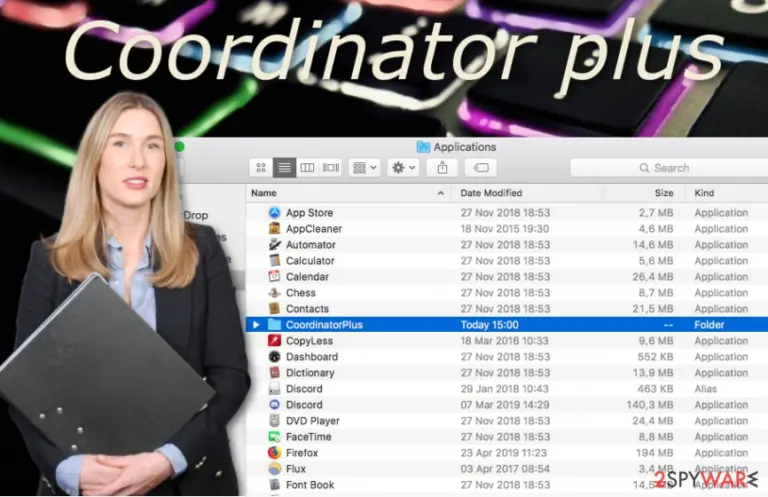Screen dimensions: 768x497
Task: Switch Finder to column view
Action: tap(307, 168)
